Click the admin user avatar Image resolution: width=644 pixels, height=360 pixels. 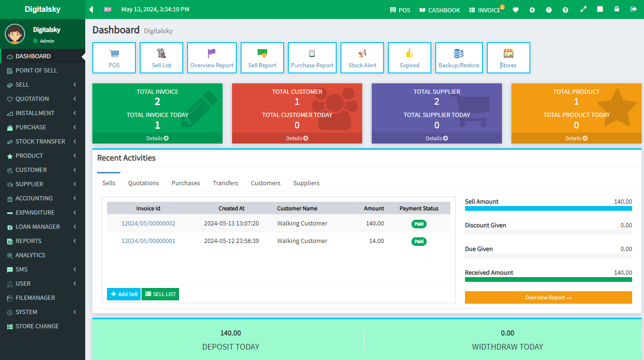15,34
